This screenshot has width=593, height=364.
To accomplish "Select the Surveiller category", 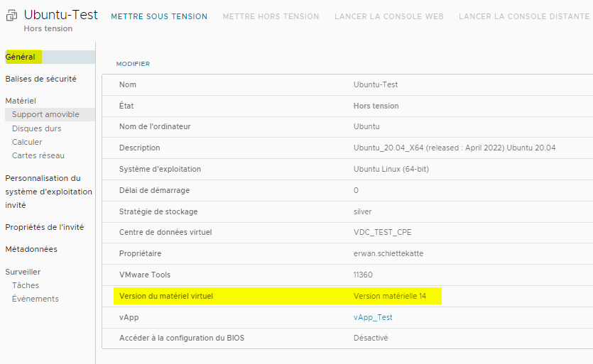I will (23, 272).
